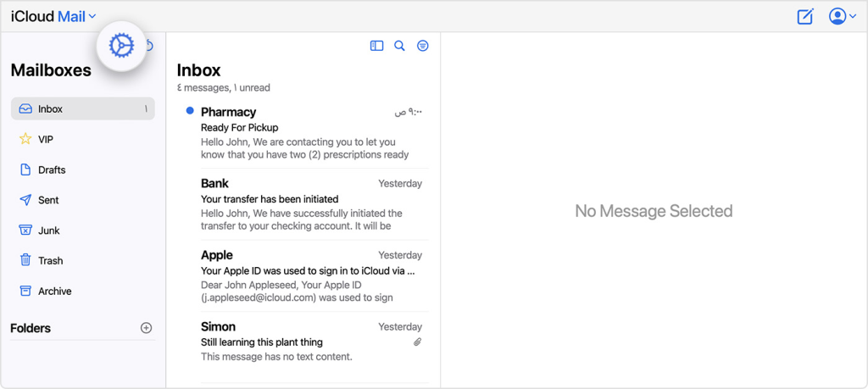Go to the Drafts mailbox
The width and height of the screenshot is (868, 389).
coord(82,169)
